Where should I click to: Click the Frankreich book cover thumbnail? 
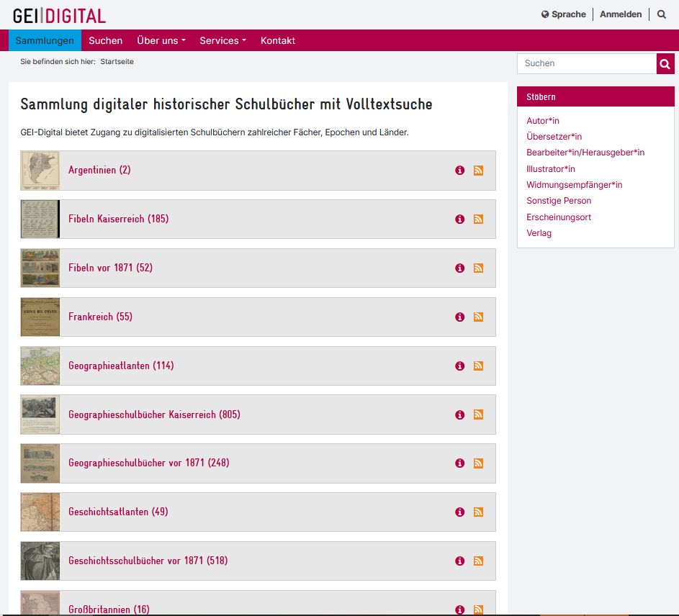(x=40, y=317)
